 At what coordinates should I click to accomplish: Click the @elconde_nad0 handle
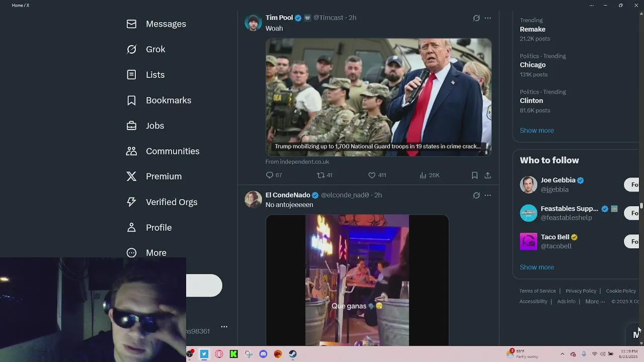345,195
